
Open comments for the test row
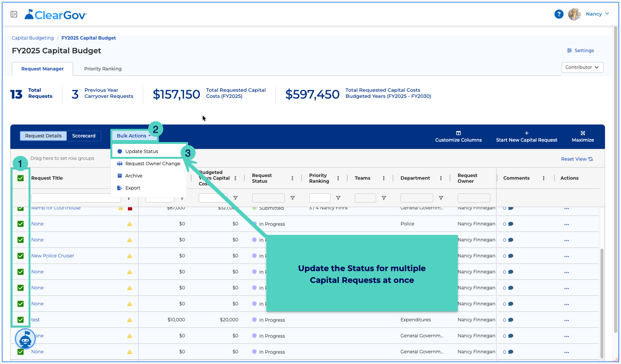click(x=508, y=320)
